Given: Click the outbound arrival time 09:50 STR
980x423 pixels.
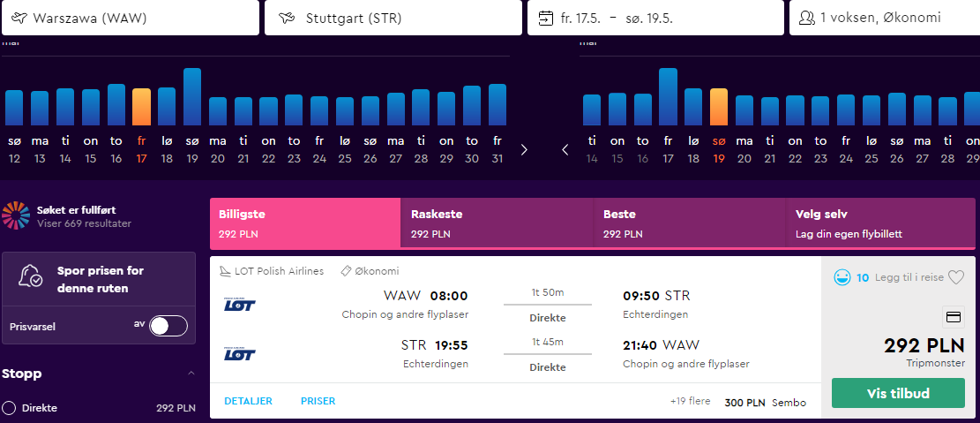Looking at the screenshot, I should point(656,295).
